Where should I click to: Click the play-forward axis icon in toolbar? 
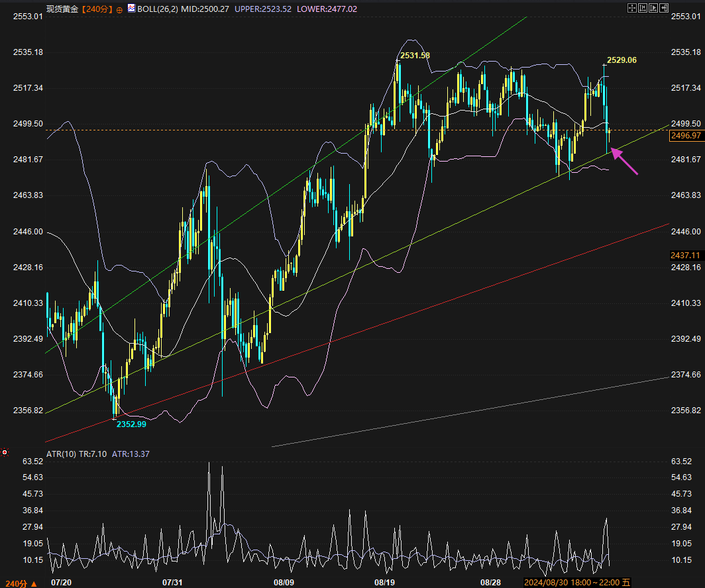654,8
